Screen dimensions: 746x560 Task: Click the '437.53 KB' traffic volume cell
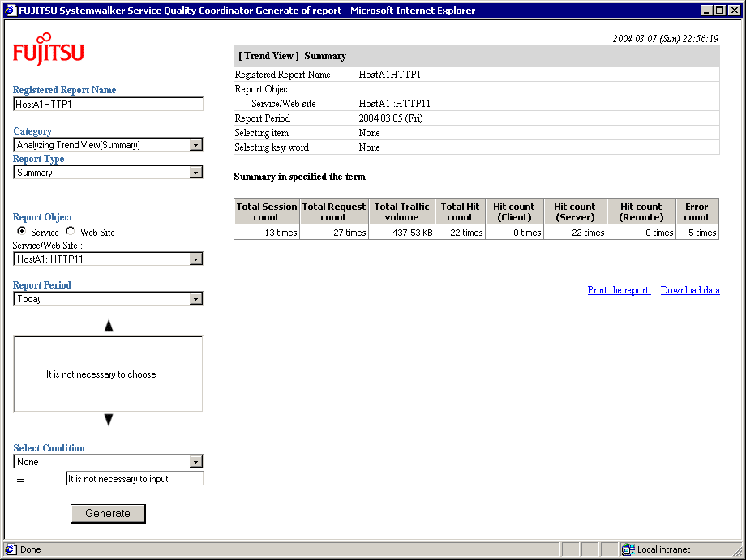point(401,232)
